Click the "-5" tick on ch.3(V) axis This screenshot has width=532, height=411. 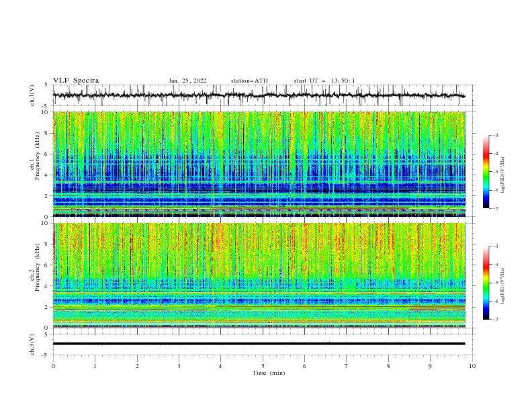(46, 355)
